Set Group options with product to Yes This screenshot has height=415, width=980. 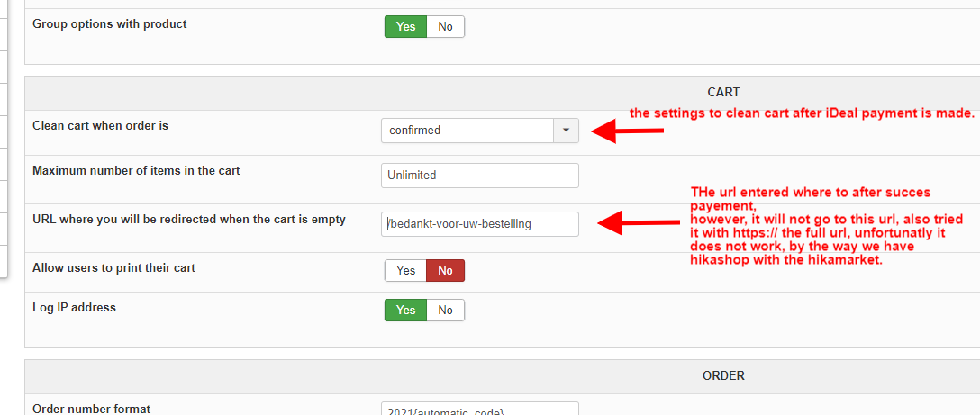[405, 27]
